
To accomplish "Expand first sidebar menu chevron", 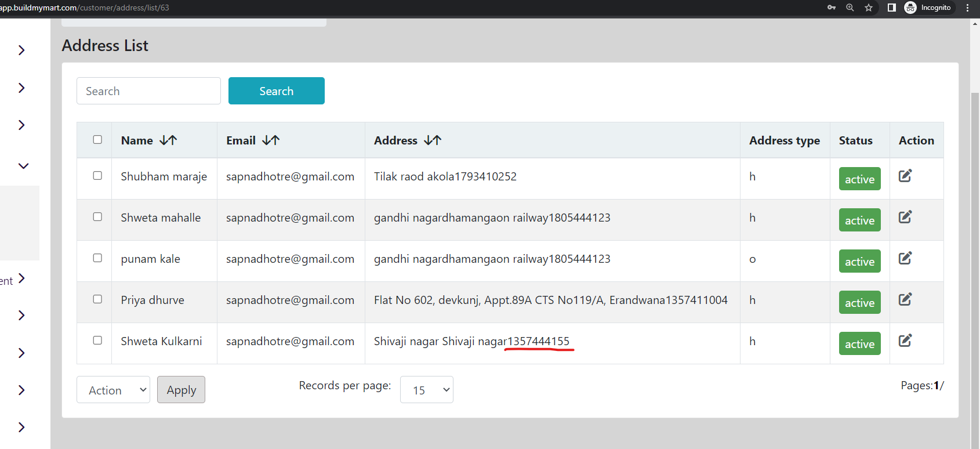I will pos(21,50).
